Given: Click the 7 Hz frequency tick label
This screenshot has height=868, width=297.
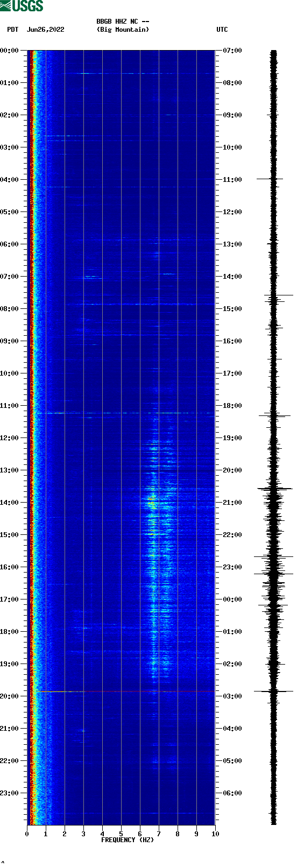Looking at the screenshot, I should (159, 834).
